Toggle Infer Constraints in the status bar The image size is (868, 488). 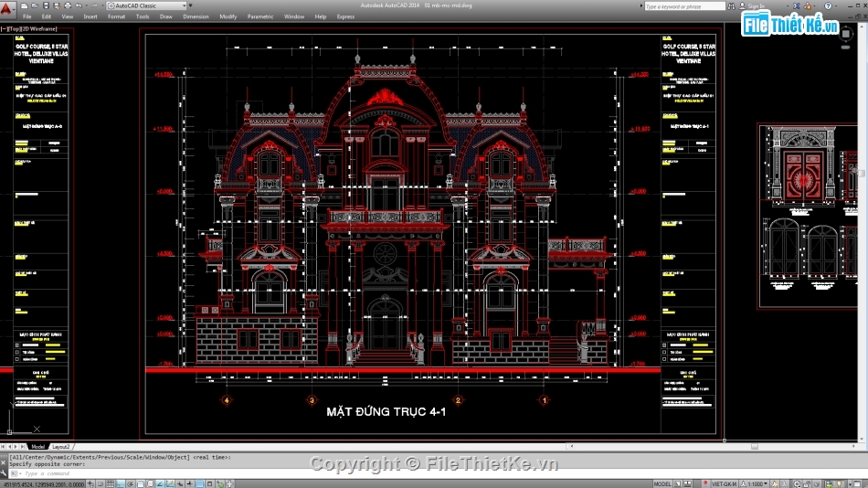pyautogui.click(x=90, y=484)
